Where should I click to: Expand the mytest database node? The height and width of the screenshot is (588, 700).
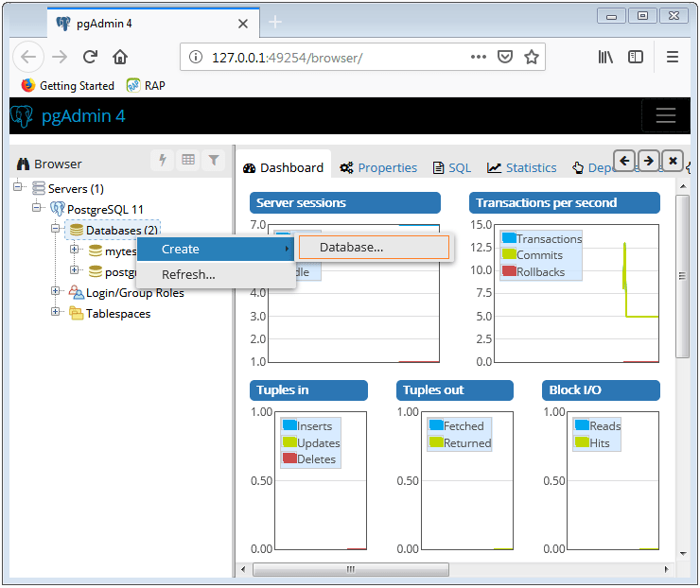[75, 249]
